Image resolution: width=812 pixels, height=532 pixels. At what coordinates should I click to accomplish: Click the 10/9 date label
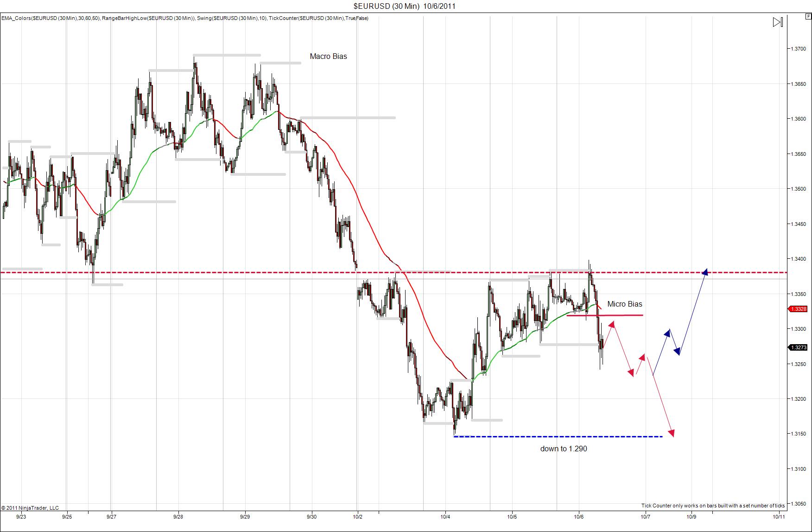(x=691, y=516)
